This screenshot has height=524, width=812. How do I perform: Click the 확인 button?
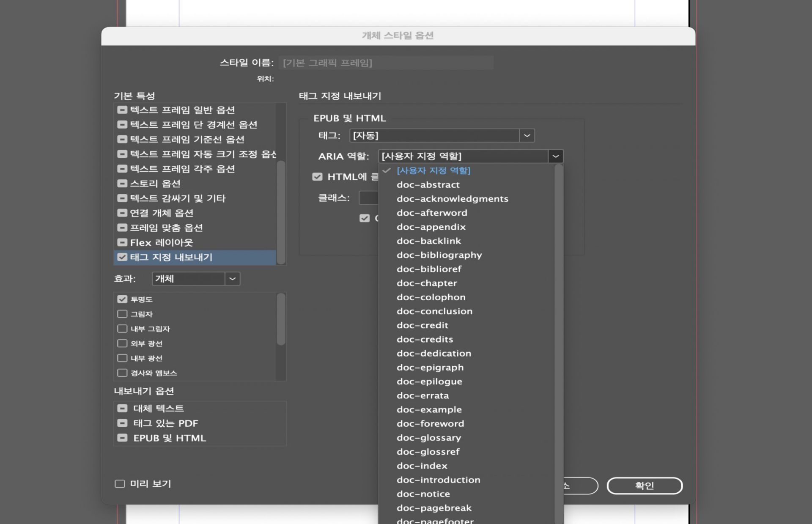[x=644, y=486]
